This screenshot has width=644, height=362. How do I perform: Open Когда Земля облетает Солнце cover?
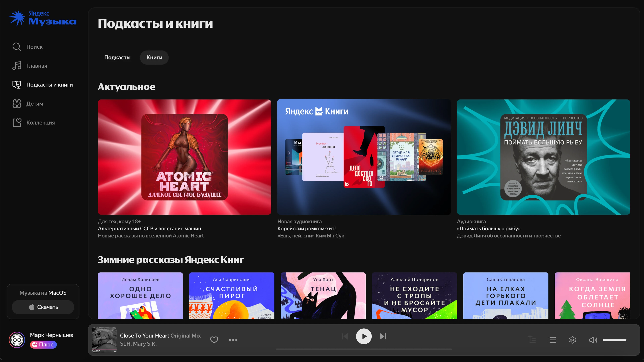click(x=593, y=295)
